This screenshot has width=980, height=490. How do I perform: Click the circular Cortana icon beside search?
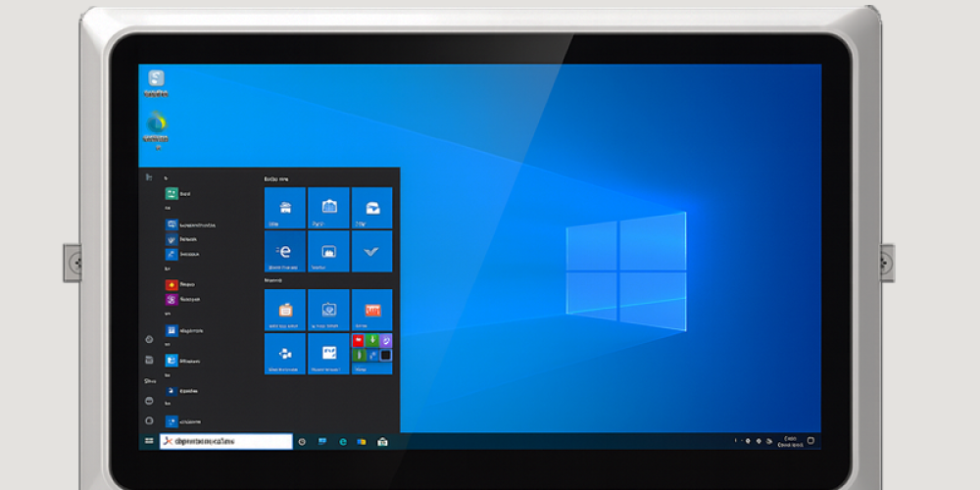pyautogui.click(x=302, y=442)
